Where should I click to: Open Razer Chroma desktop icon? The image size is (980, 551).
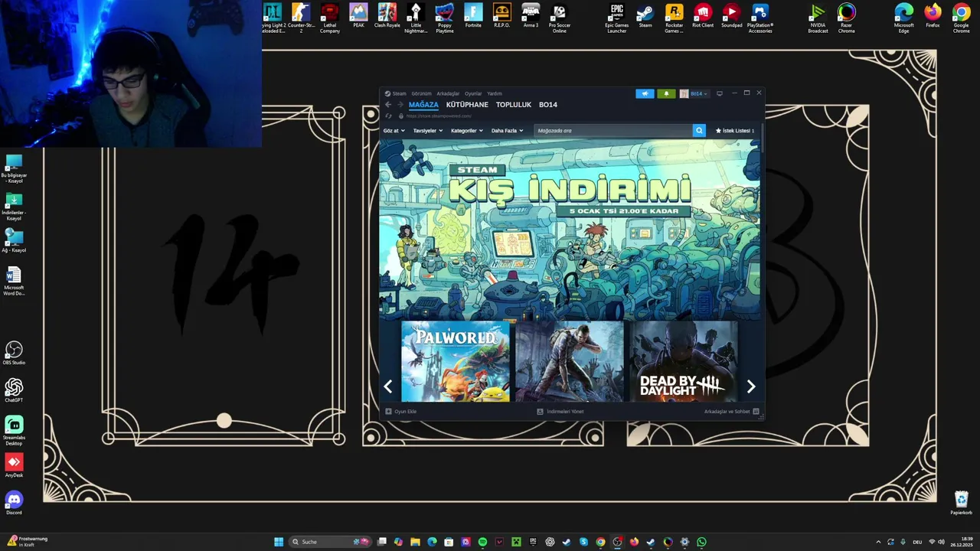(847, 18)
